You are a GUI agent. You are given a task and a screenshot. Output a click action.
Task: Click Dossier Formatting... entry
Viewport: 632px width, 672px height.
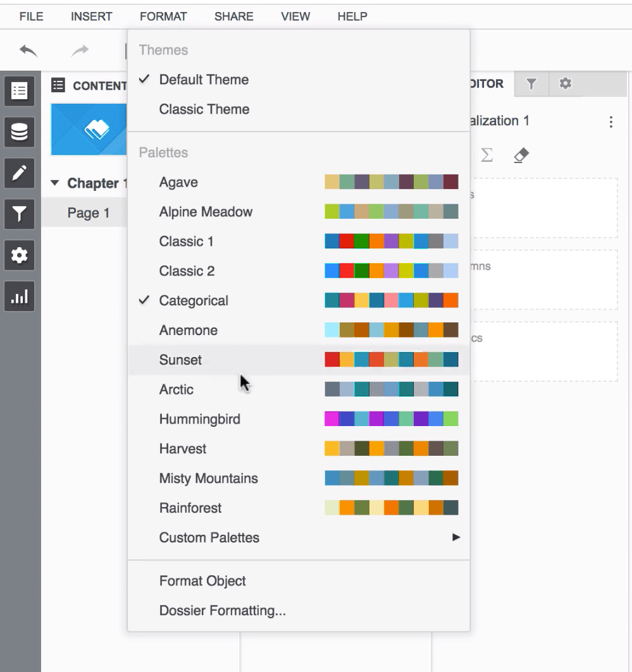222,611
